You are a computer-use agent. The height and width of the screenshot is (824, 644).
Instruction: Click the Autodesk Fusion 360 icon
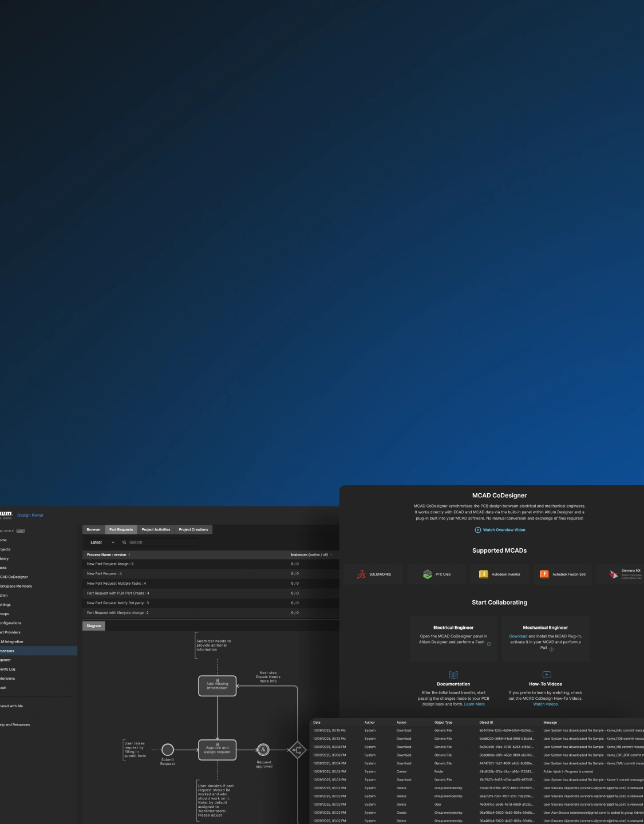(544, 574)
